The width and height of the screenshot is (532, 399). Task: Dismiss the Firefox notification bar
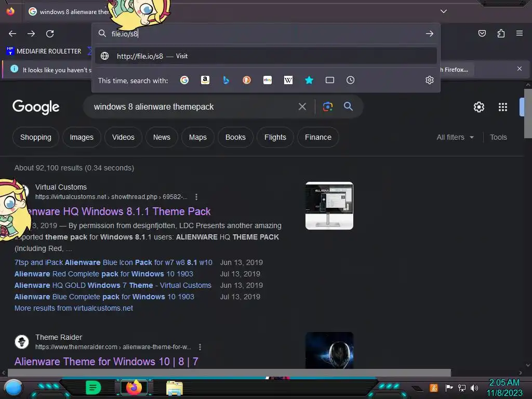tap(519, 69)
